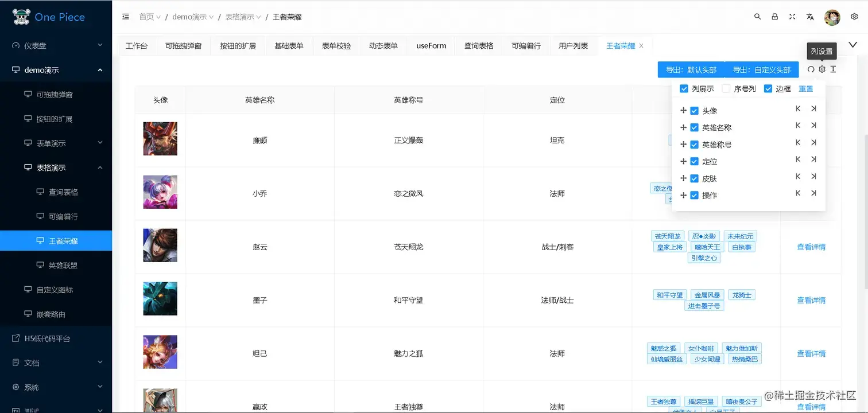Click the 导出：默认头部 button
The width and height of the screenshot is (868, 413).
click(691, 69)
